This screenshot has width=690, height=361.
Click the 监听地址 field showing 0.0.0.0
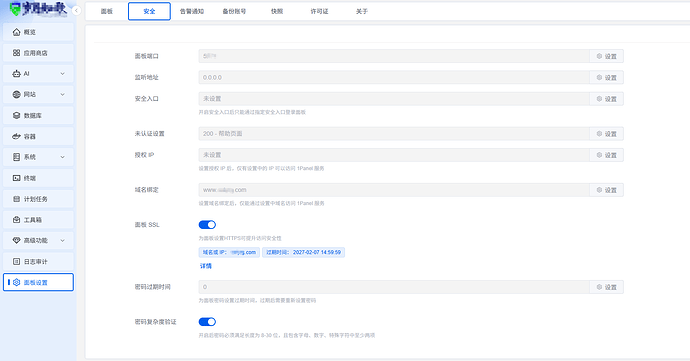[394, 77]
